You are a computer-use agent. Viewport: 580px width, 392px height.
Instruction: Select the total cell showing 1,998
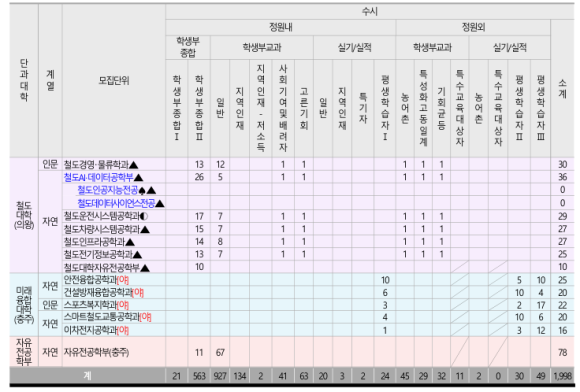[562, 376]
